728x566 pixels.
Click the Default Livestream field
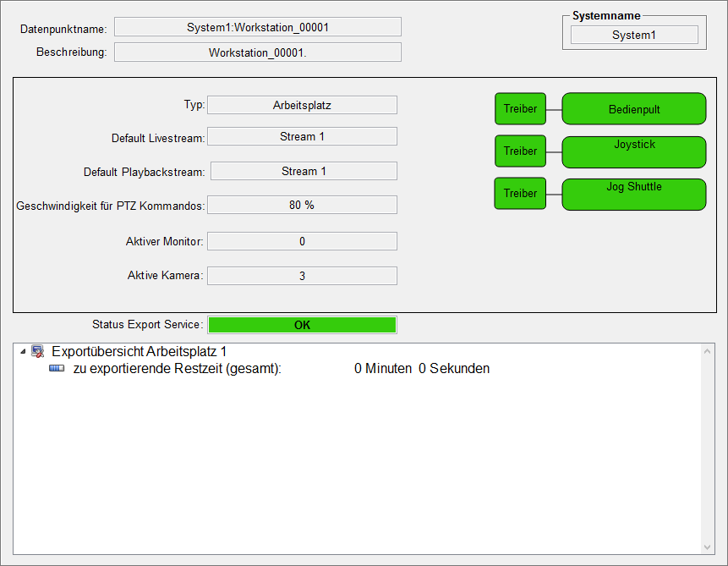302,136
